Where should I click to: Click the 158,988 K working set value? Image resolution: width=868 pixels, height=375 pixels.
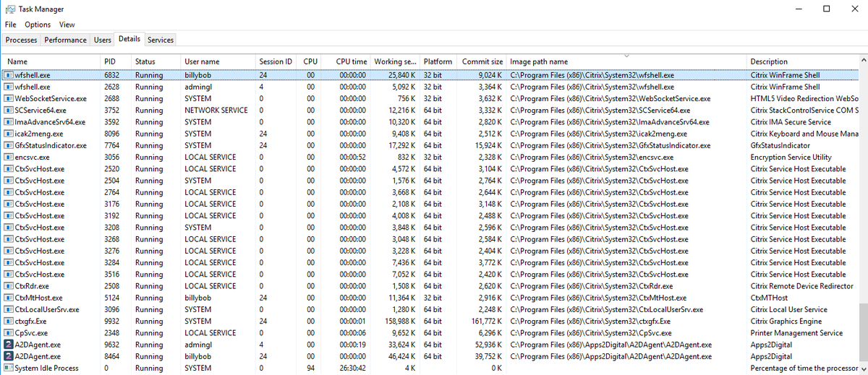click(x=398, y=322)
